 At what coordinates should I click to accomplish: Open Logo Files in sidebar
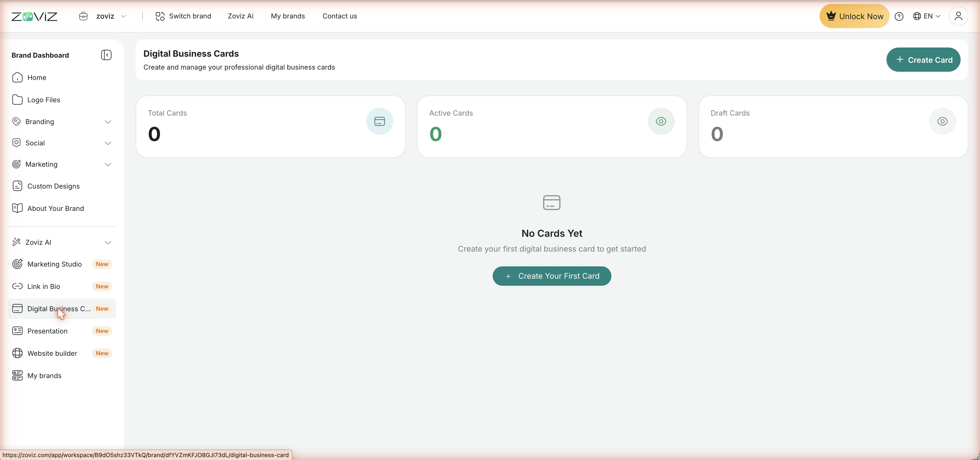62,100
